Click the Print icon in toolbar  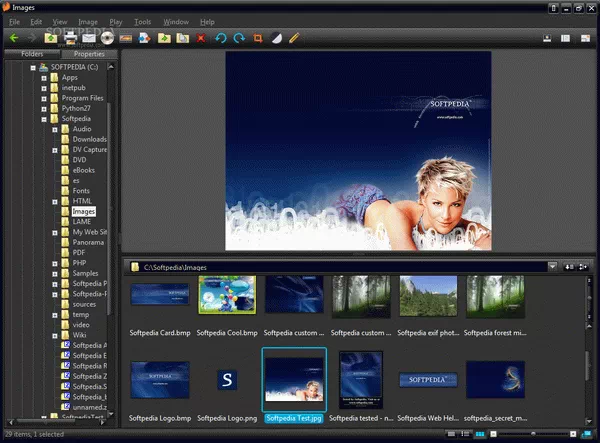click(70, 38)
